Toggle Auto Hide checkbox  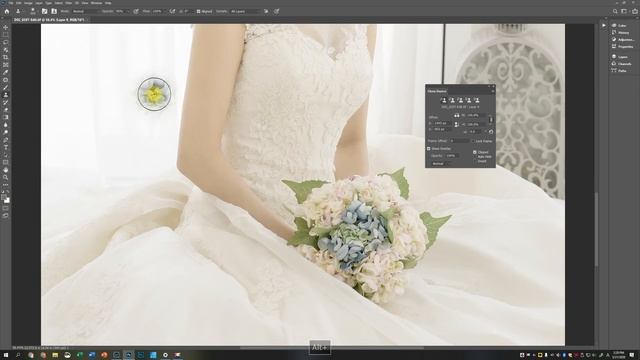click(475, 157)
